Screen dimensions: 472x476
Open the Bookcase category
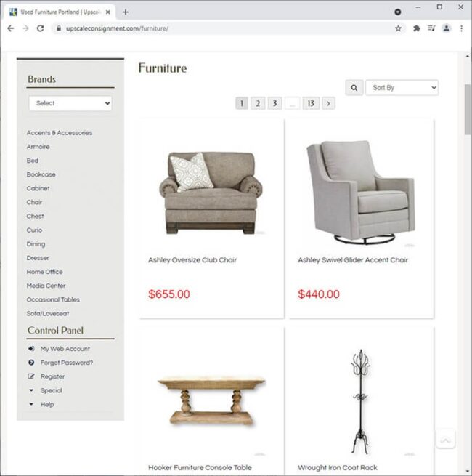41,174
